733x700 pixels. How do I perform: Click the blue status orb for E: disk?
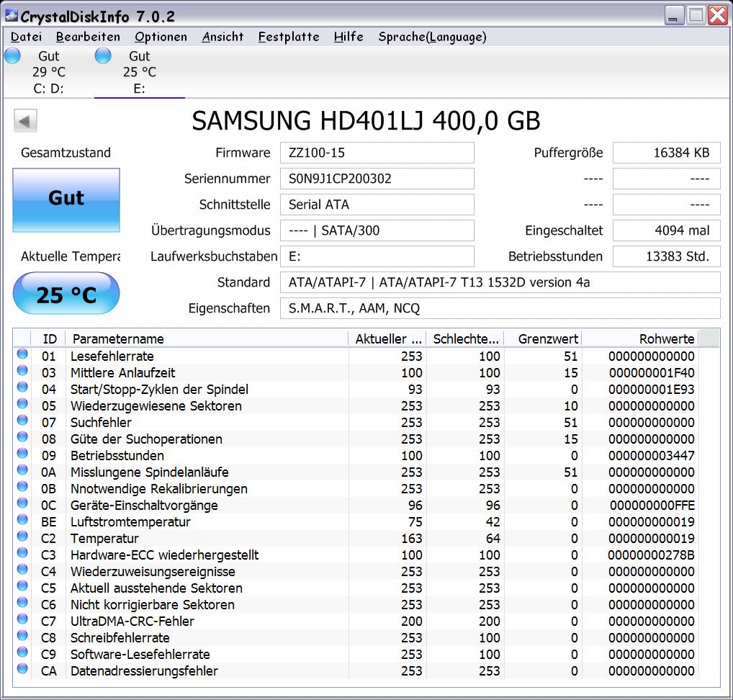(103, 55)
